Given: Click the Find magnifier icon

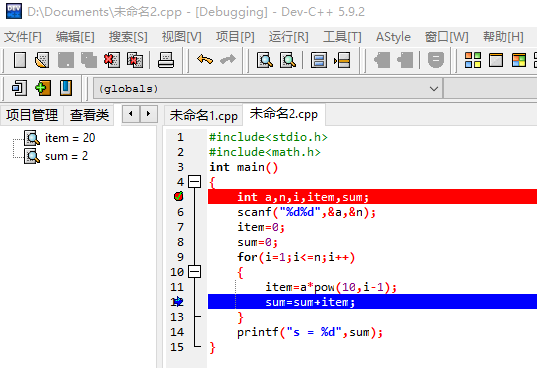Looking at the screenshot, I should click(265, 61).
